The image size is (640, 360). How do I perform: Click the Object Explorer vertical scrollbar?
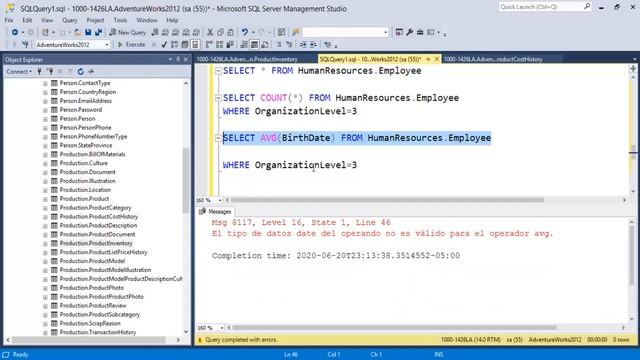186,180
